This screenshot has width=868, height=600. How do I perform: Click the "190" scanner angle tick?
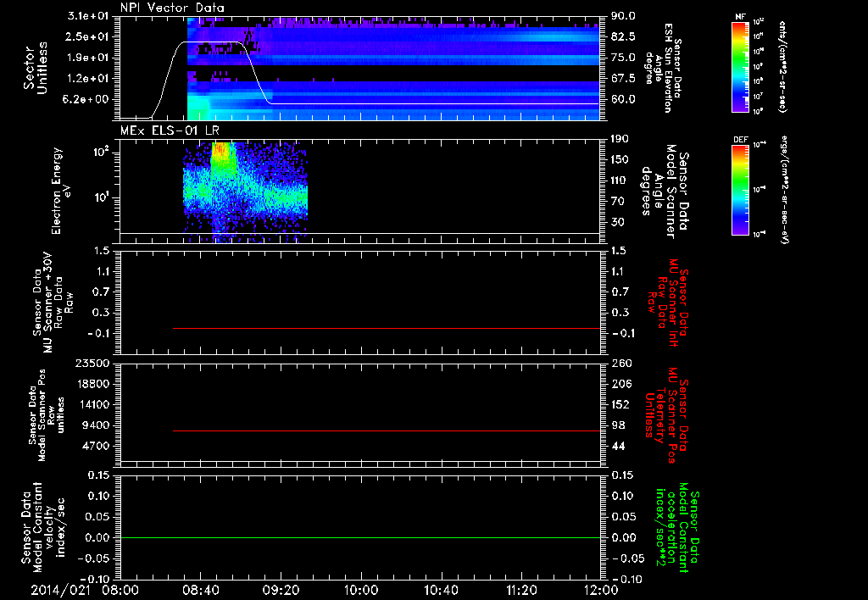620,139
